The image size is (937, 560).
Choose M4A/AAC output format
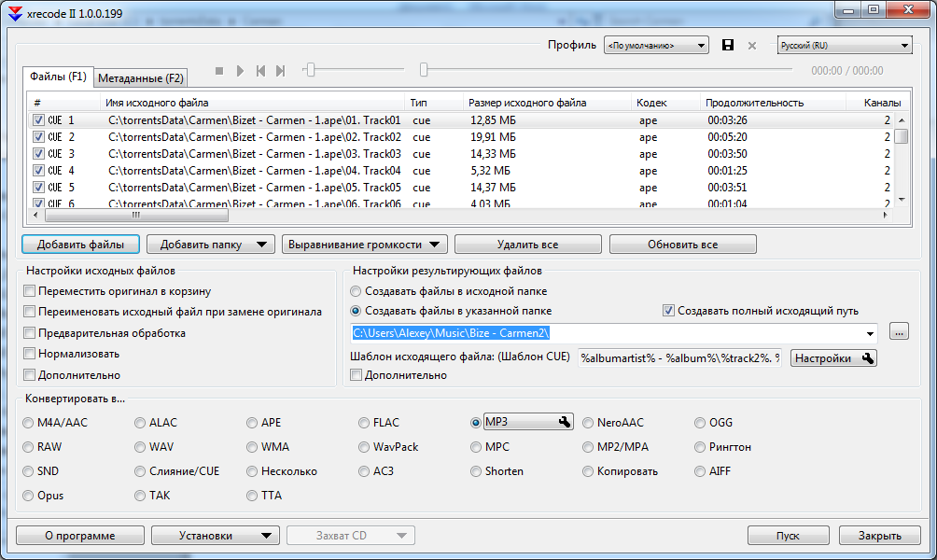[x=28, y=423]
